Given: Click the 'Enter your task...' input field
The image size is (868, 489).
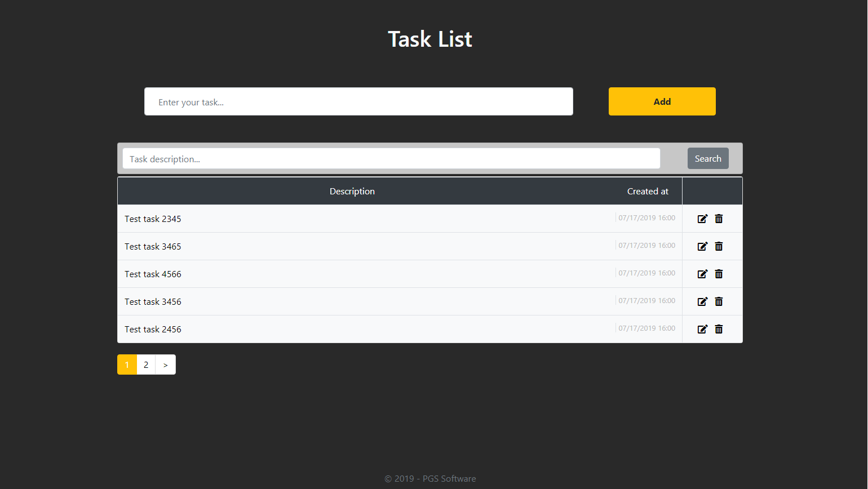Looking at the screenshot, I should [x=358, y=101].
